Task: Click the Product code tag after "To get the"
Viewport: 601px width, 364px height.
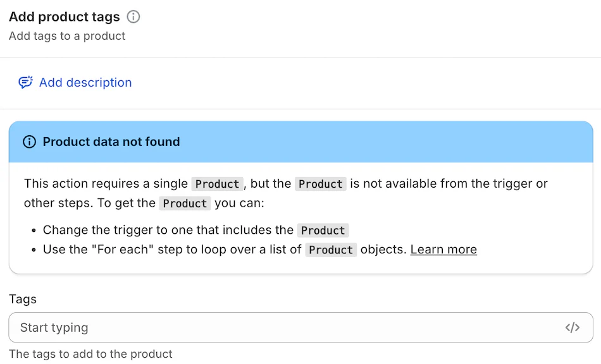Action: point(185,203)
